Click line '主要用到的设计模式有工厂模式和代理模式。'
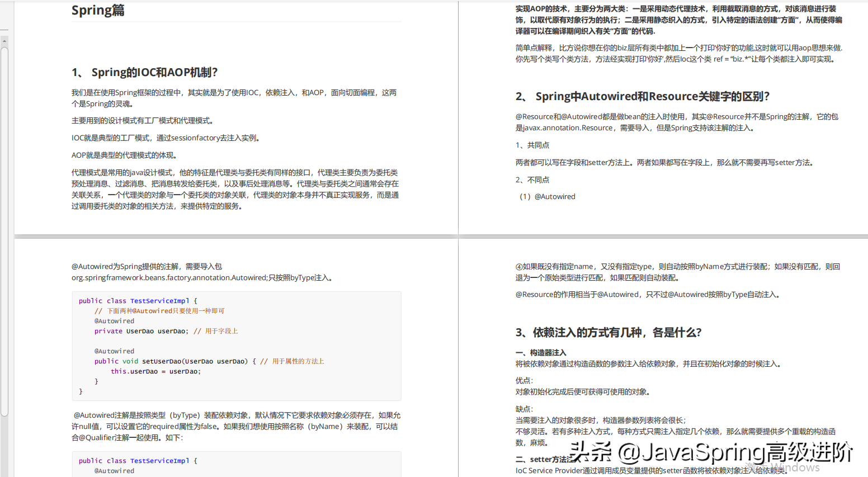The width and height of the screenshot is (868, 477). (143, 121)
